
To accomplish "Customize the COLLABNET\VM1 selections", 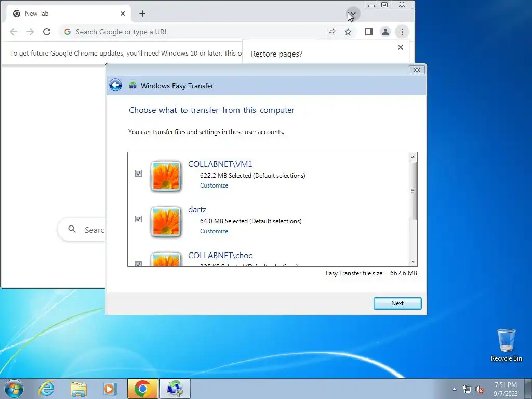I will pyautogui.click(x=214, y=185).
